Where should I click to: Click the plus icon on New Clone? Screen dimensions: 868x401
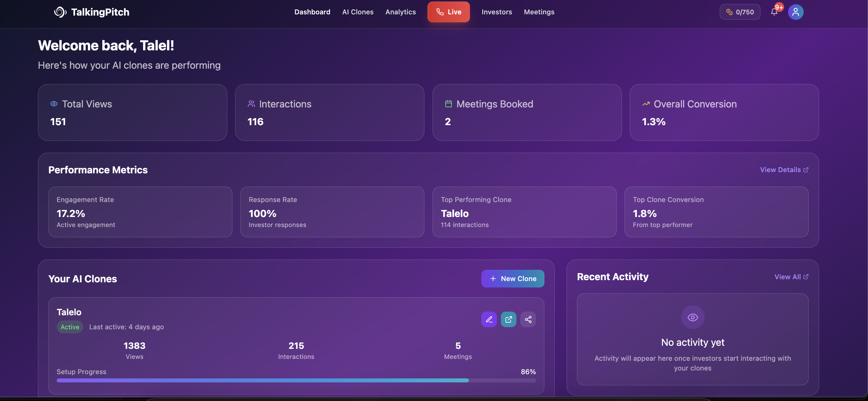click(493, 279)
